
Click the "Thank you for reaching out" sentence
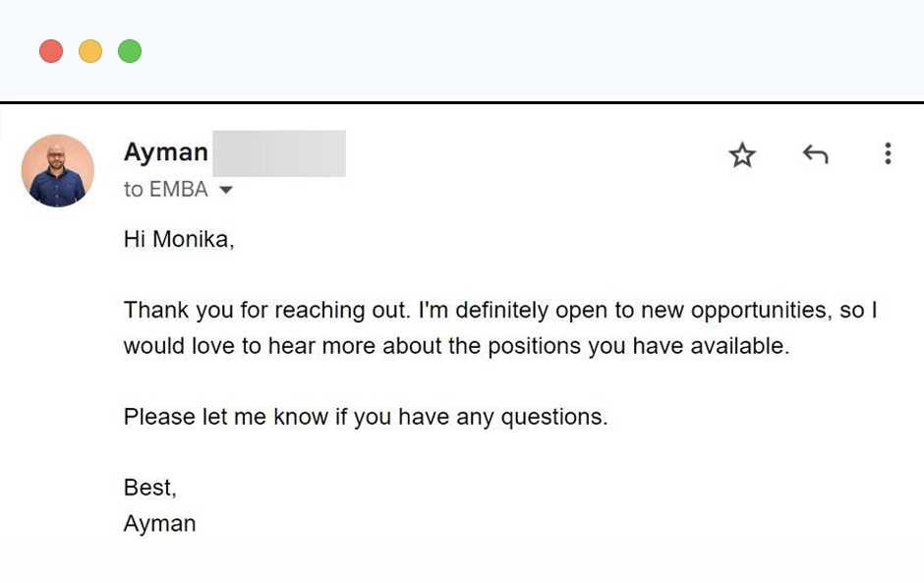pos(265,311)
